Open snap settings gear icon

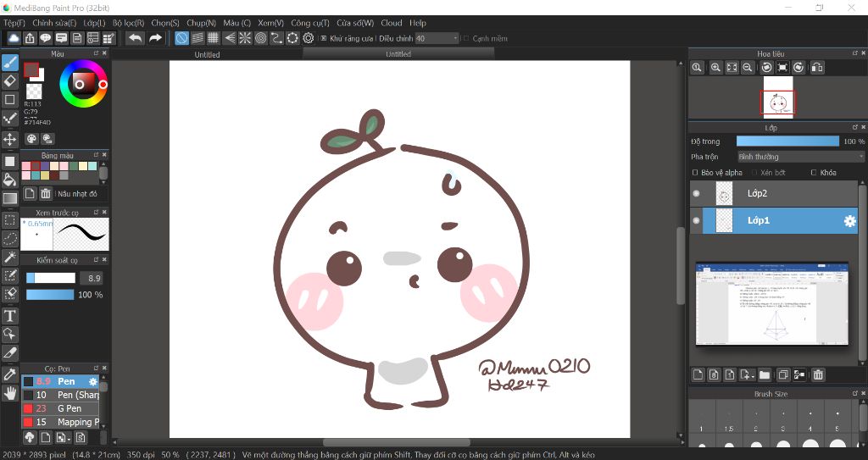coord(309,38)
